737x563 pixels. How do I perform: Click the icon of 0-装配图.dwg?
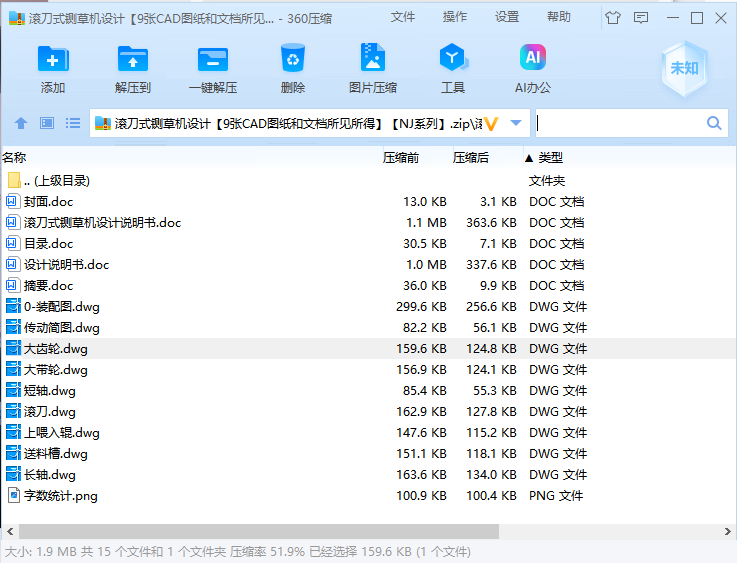[x=13, y=306]
